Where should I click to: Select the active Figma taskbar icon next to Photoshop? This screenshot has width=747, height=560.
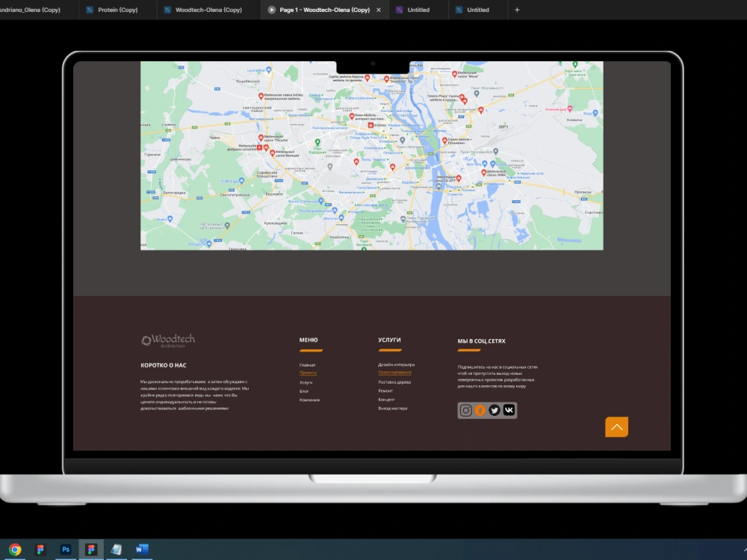point(91,550)
